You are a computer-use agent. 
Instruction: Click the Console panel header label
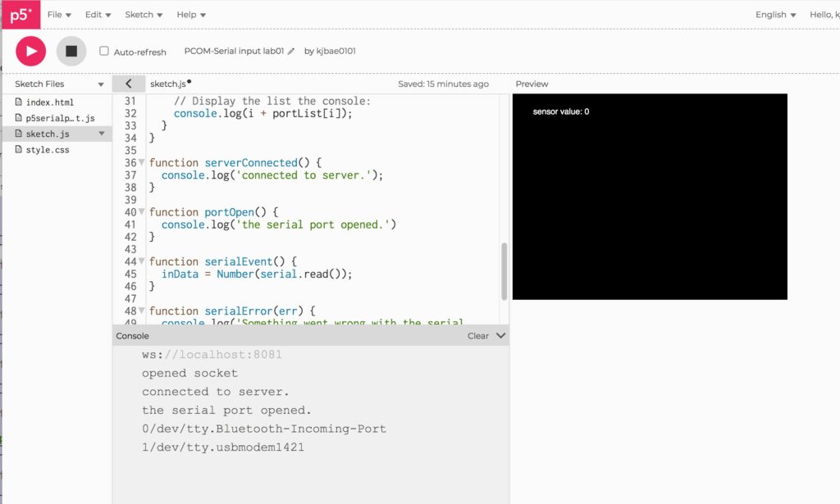[132, 336]
